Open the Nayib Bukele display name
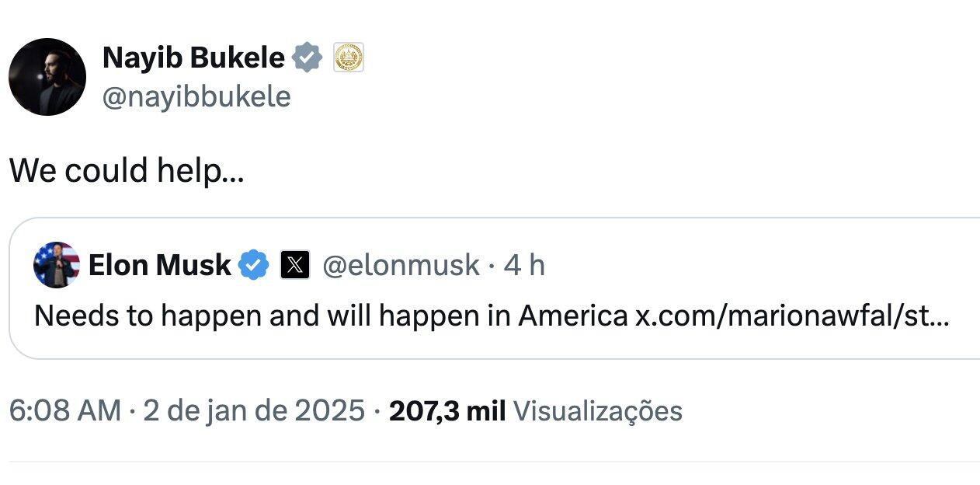Image resolution: width=980 pixels, height=485 pixels. pyautogui.click(x=193, y=58)
